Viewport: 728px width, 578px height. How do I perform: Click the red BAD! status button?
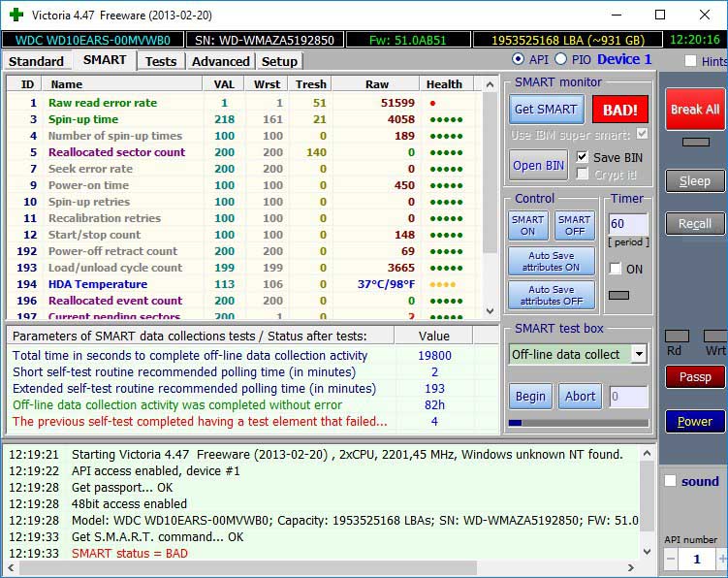(x=619, y=110)
